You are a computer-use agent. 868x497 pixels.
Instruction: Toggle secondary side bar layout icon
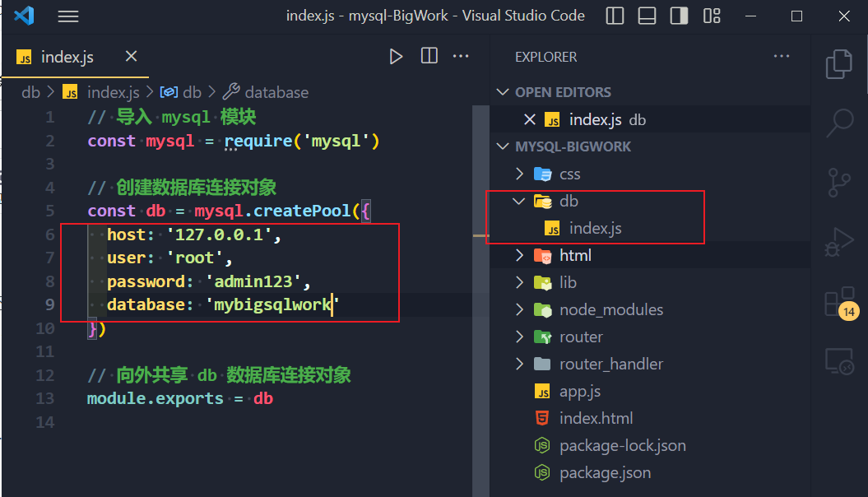[x=679, y=16]
